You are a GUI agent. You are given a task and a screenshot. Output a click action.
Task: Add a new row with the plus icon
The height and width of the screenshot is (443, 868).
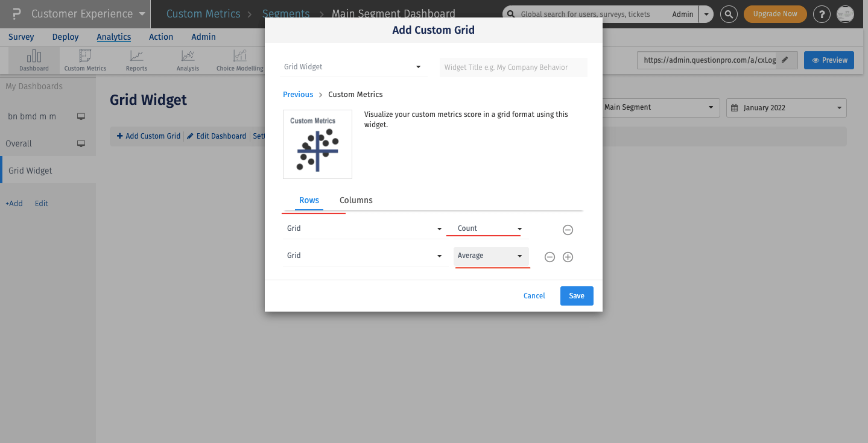point(567,257)
